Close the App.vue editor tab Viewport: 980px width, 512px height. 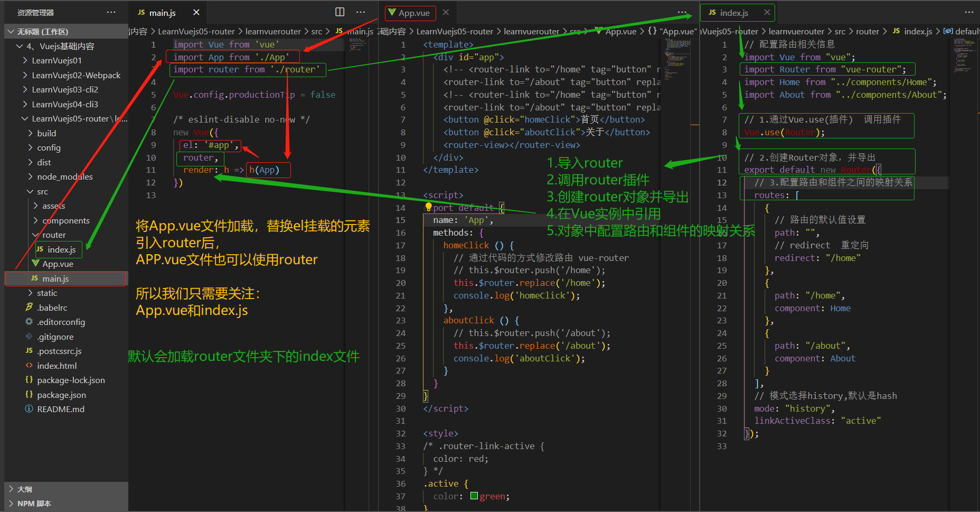pos(446,12)
